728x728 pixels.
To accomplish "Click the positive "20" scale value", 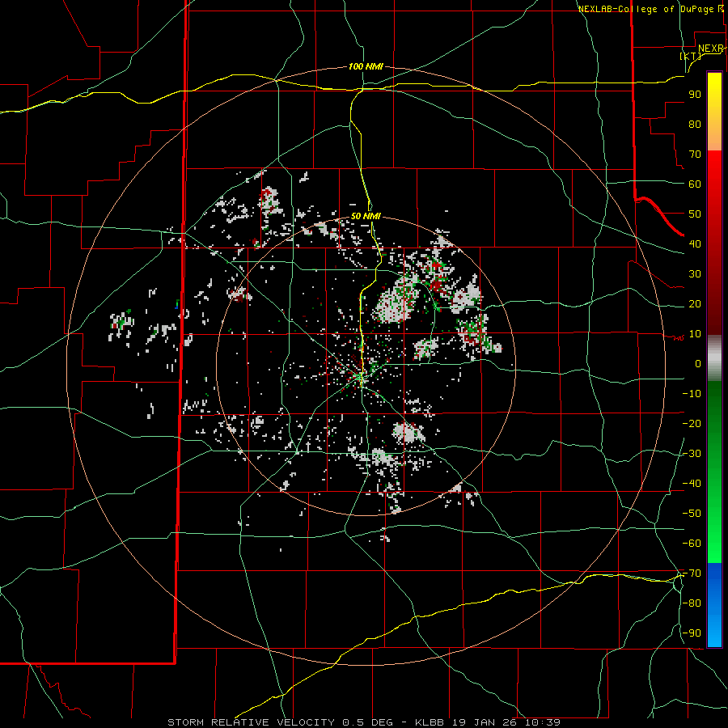I will 695,304.
